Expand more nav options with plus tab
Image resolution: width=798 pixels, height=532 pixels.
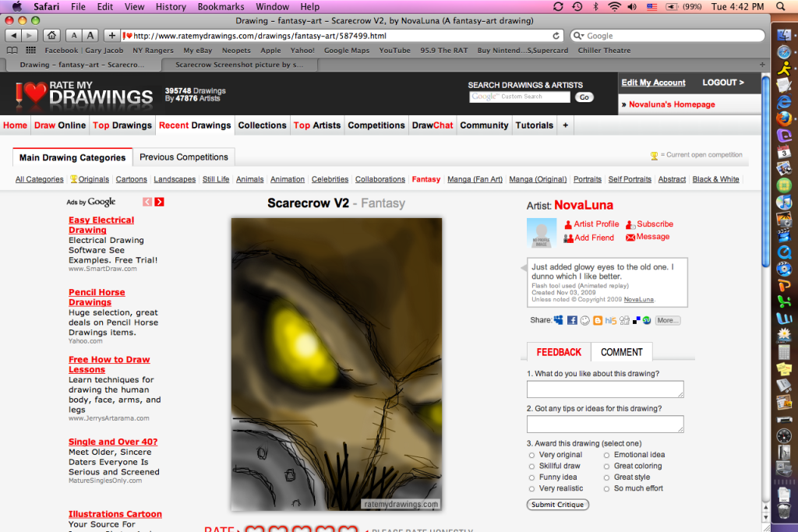(566, 125)
